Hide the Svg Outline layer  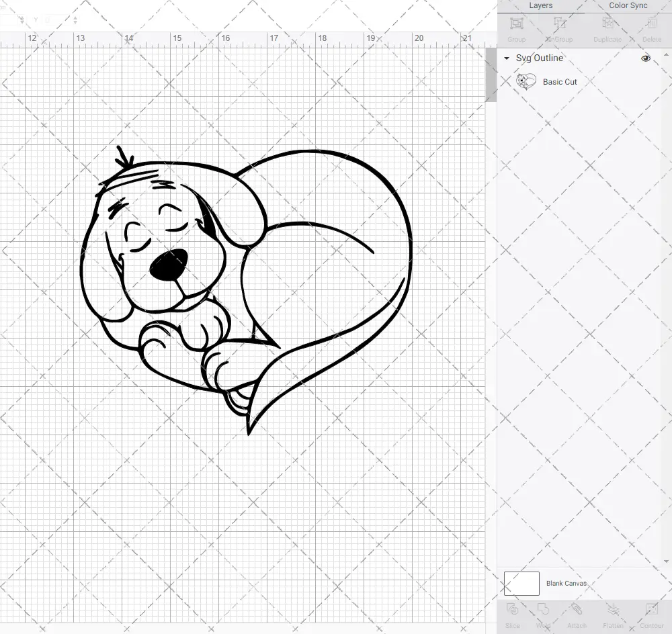[x=645, y=58]
